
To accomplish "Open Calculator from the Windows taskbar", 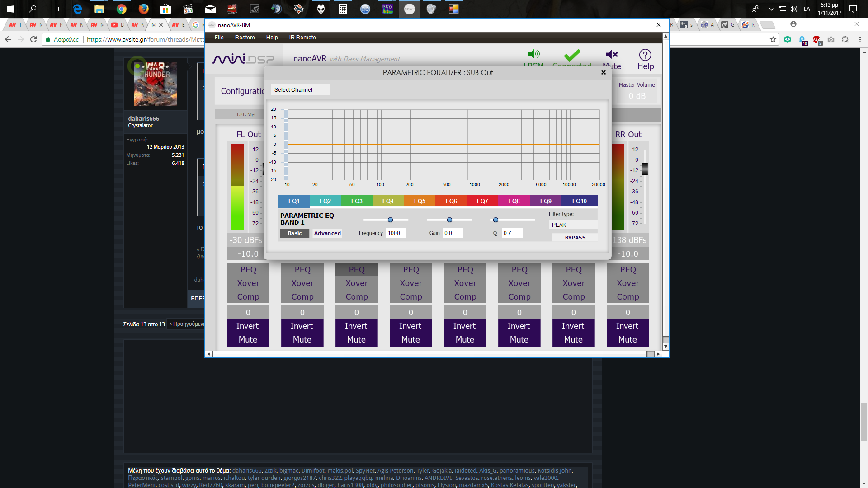I will click(x=343, y=9).
